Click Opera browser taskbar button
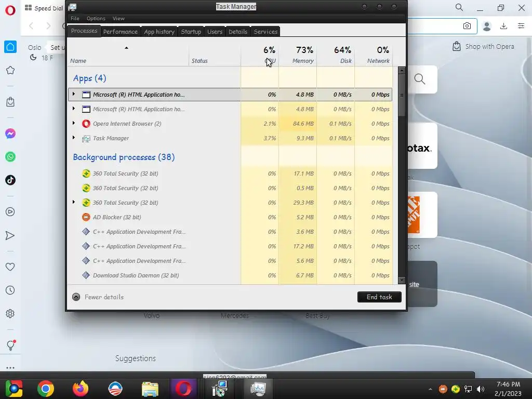Image resolution: width=532 pixels, height=399 pixels. 183,389
